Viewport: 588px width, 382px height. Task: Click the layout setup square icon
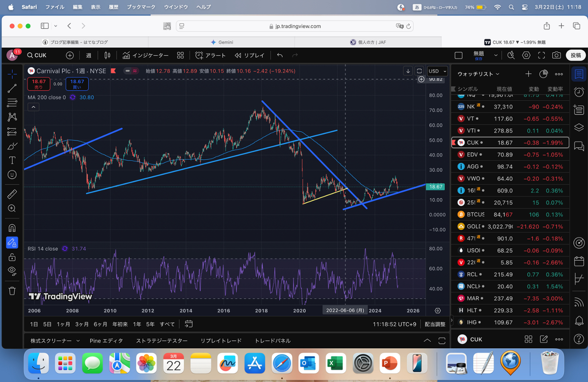(458, 55)
